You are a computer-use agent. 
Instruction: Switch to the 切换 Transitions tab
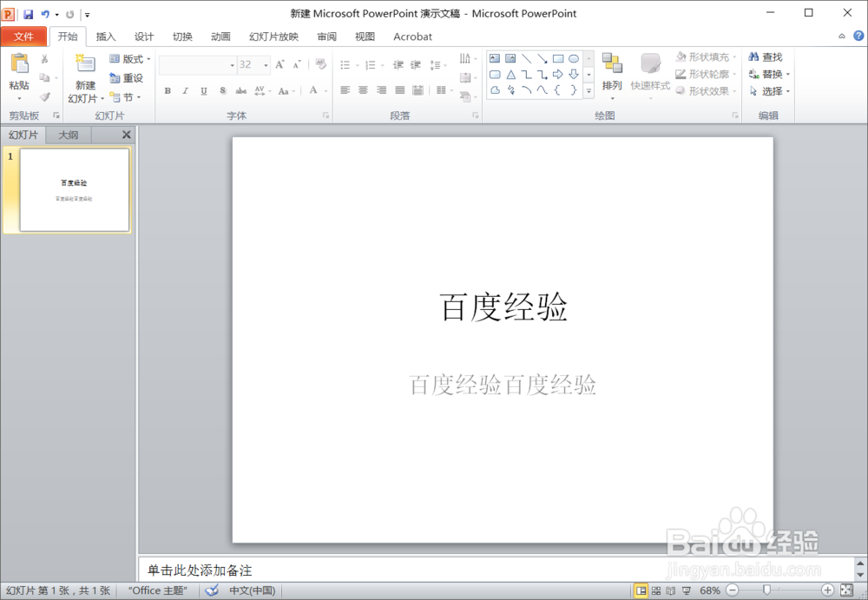[182, 36]
